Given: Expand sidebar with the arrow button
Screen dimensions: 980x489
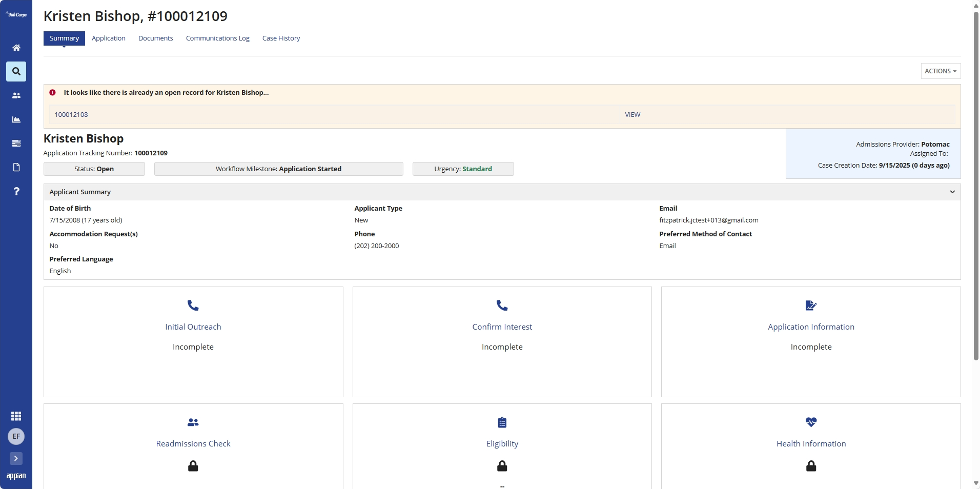Looking at the screenshot, I should point(16,458).
